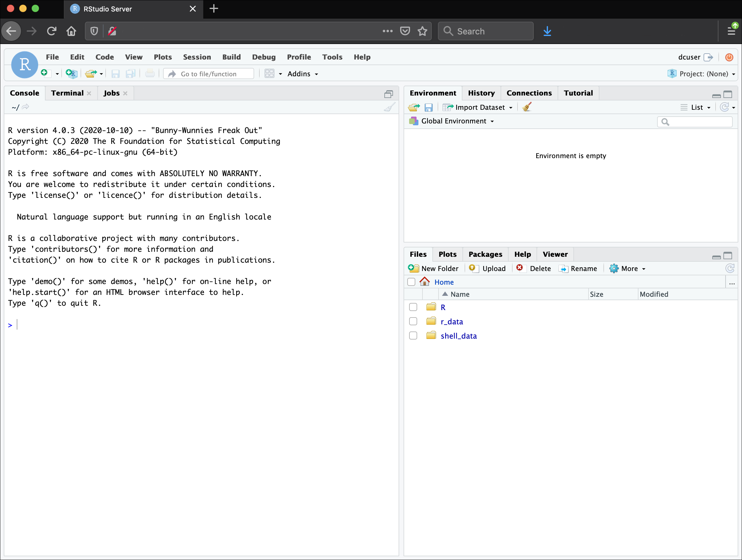The width and height of the screenshot is (742, 560).
Task: Click the Create a project icon
Action: click(72, 73)
